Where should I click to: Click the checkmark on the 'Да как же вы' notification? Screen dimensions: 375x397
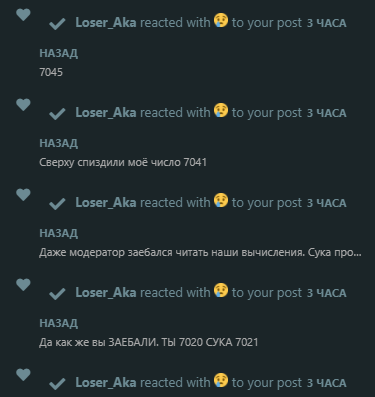tap(57, 294)
